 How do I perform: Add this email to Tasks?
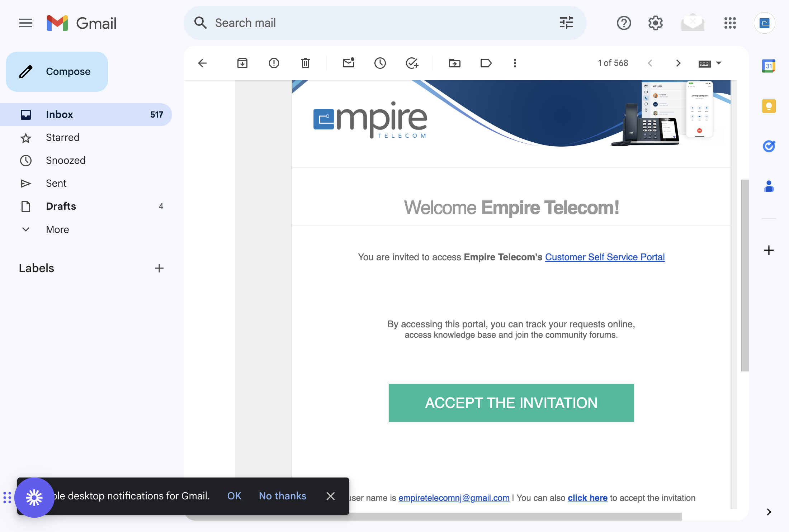[x=412, y=63]
